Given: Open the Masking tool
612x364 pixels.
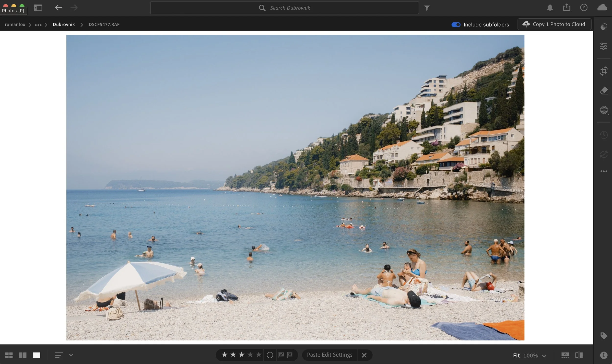Looking at the screenshot, I should coord(604,110).
